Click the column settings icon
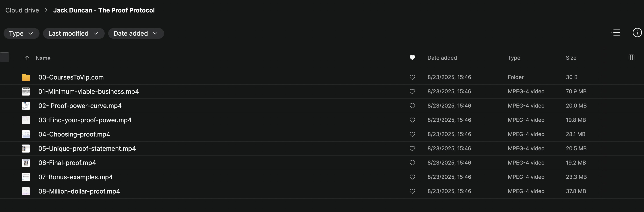This screenshot has width=644, height=212. click(631, 58)
